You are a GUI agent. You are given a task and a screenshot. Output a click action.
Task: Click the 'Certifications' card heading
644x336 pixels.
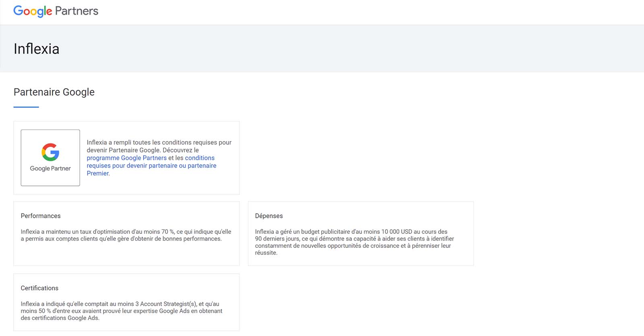click(39, 288)
